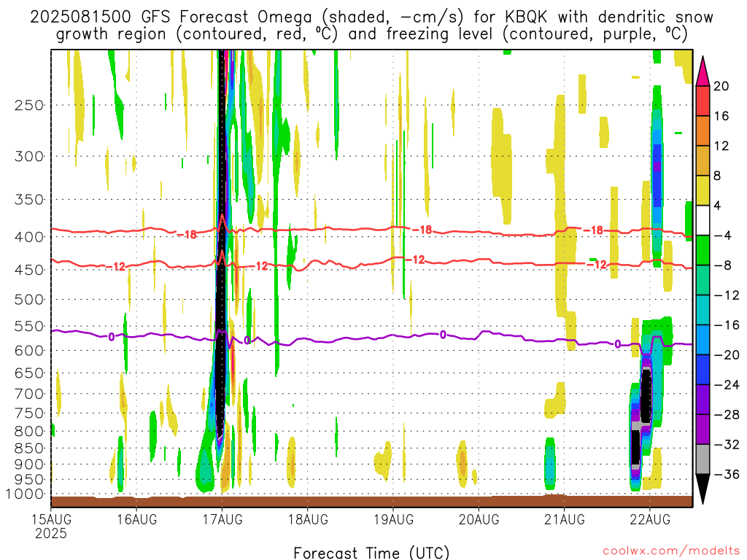747x560 pixels.
Task: Click the -12 contour label near 21AUG
Action: (597, 265)
